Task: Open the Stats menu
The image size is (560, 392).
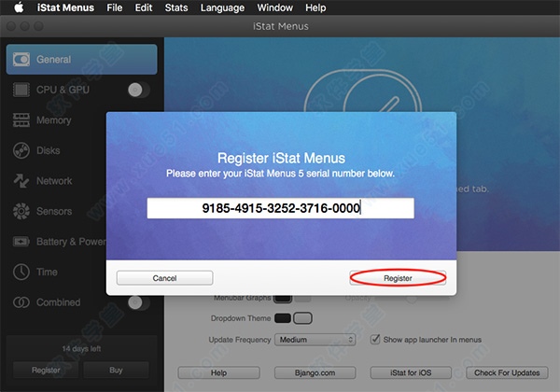Action: (176, 7)
